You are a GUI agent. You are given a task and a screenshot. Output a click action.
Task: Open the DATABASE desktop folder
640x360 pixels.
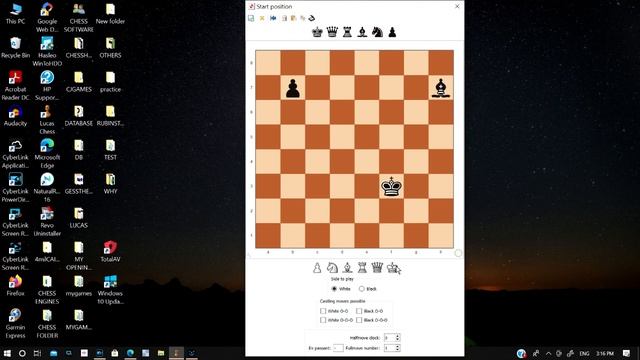78,116
